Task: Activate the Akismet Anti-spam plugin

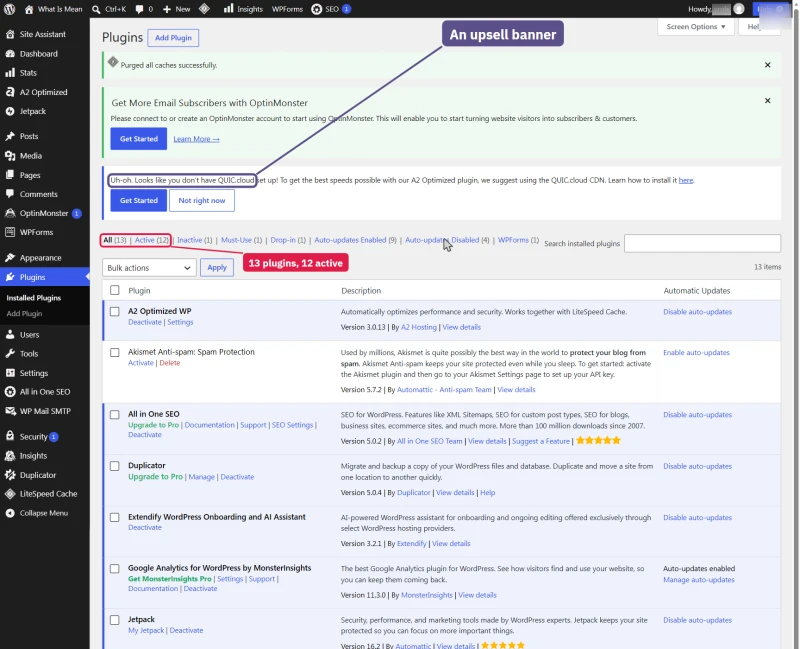Action: [141, 363]
